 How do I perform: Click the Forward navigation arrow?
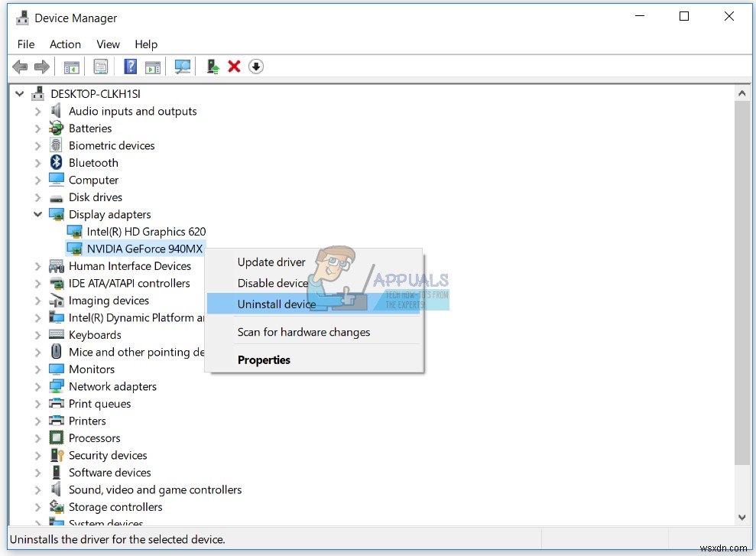tap(41, 67)
